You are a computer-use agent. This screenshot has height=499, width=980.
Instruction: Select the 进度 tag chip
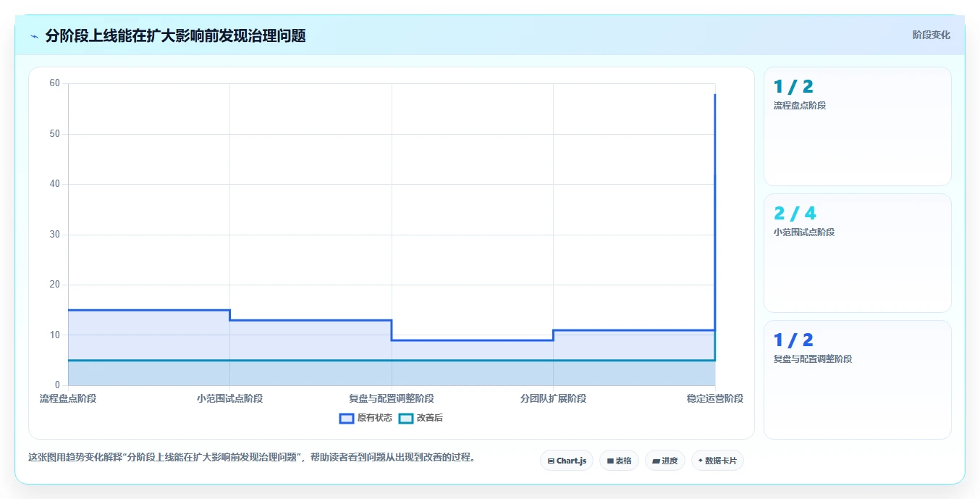(664, 461)
